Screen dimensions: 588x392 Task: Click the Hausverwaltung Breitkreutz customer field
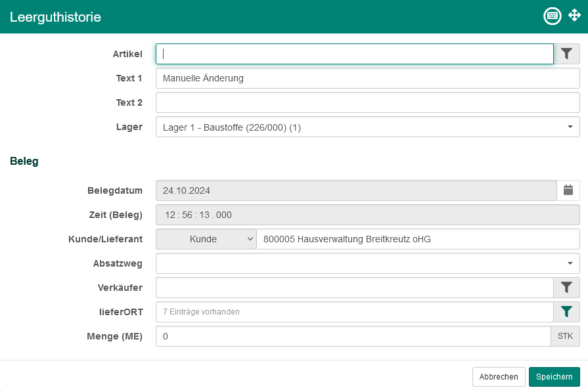pyautogui.click(x=418, y=239)
